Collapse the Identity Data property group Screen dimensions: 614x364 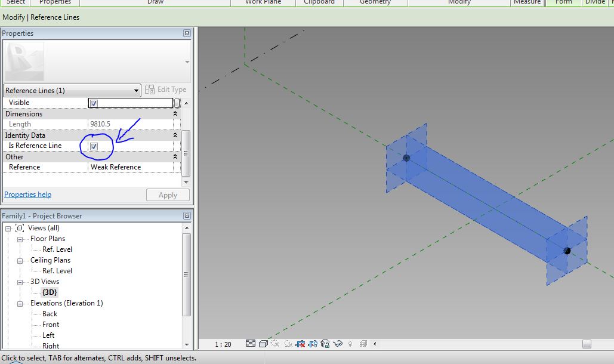(x=175, y=135)
